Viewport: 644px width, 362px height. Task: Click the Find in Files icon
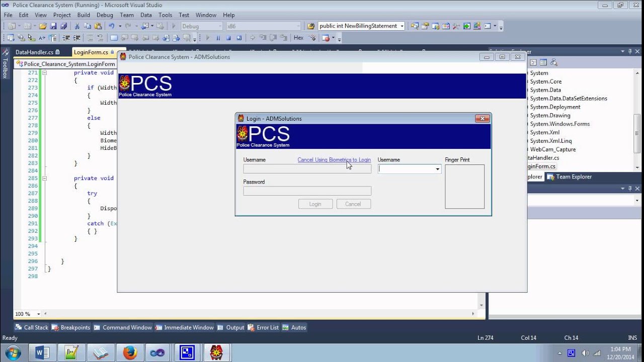point(311,26)
